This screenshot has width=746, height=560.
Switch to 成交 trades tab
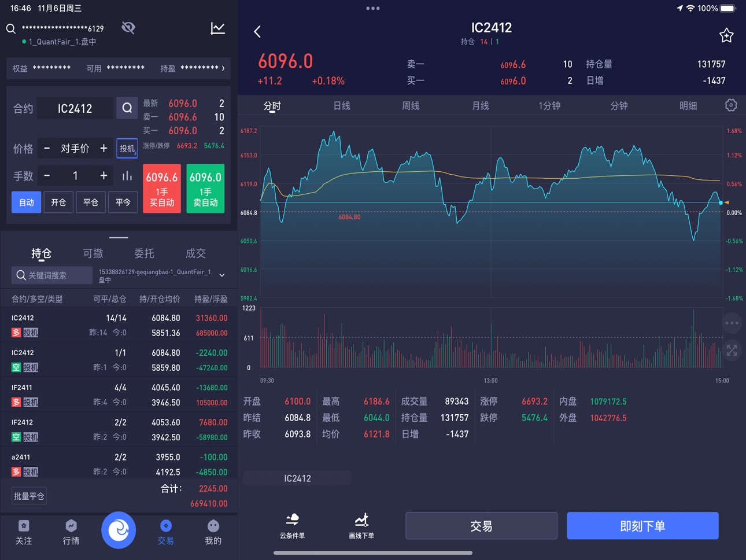(195, 253)
